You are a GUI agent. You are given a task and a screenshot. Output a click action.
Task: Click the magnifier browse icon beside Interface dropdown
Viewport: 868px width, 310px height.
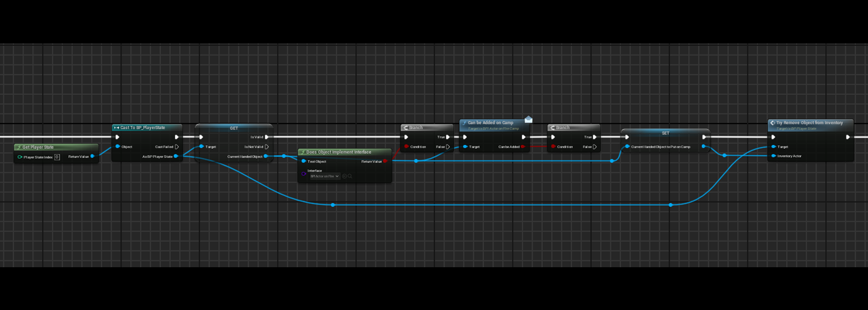[x=350, y=176]
